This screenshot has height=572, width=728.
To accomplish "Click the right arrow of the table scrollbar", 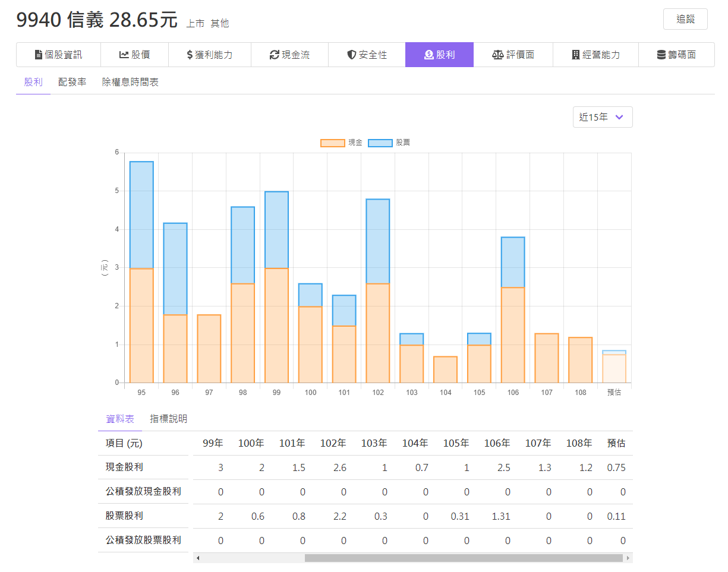I will [x=628, y=558].
